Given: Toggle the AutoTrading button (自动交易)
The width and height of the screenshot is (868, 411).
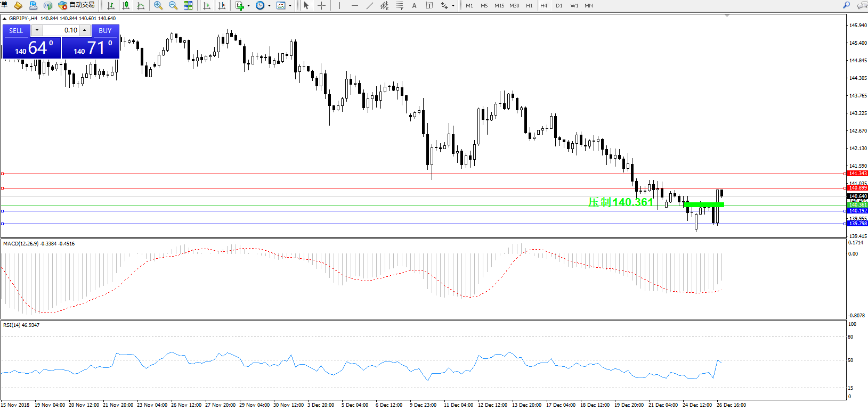Looking at the screenshot, I should tap(77, 5).
